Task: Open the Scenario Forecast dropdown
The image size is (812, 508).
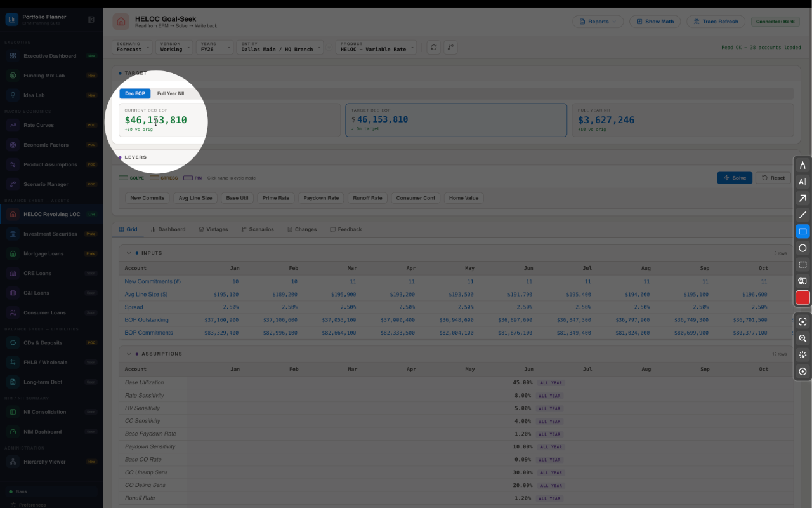Action: pyautogui.click(x=133, y=47)
